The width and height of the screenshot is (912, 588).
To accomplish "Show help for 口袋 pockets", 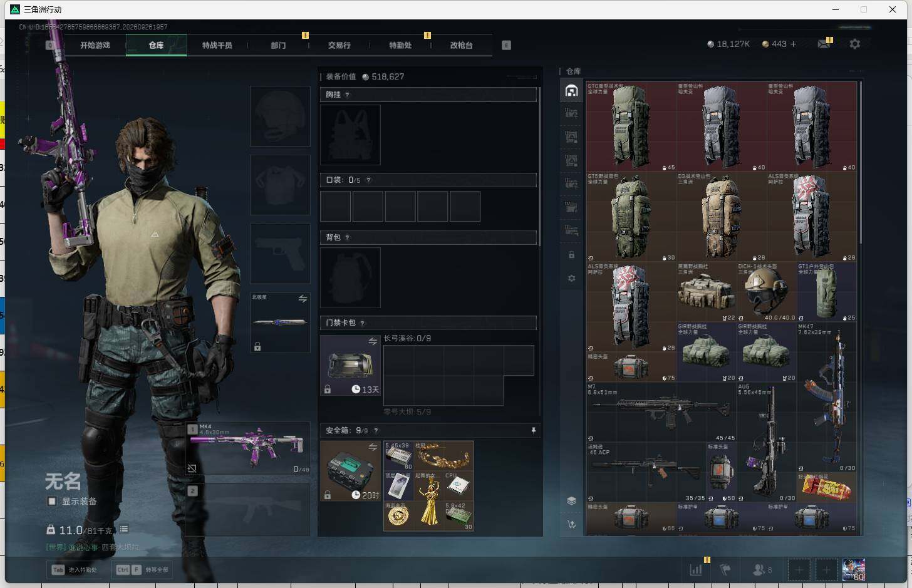I will tap(368, 180).
